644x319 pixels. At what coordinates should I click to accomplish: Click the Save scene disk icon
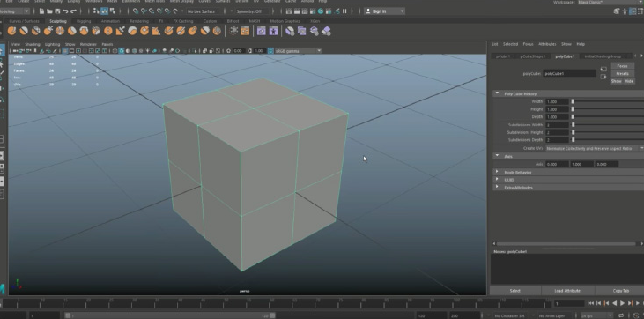click(x=57, y=11)
